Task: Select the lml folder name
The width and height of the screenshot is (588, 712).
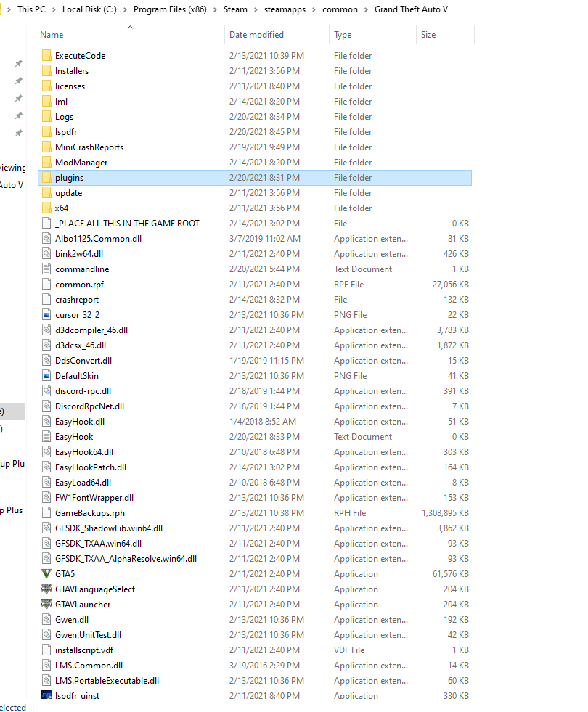Action: tap(61, 102)
